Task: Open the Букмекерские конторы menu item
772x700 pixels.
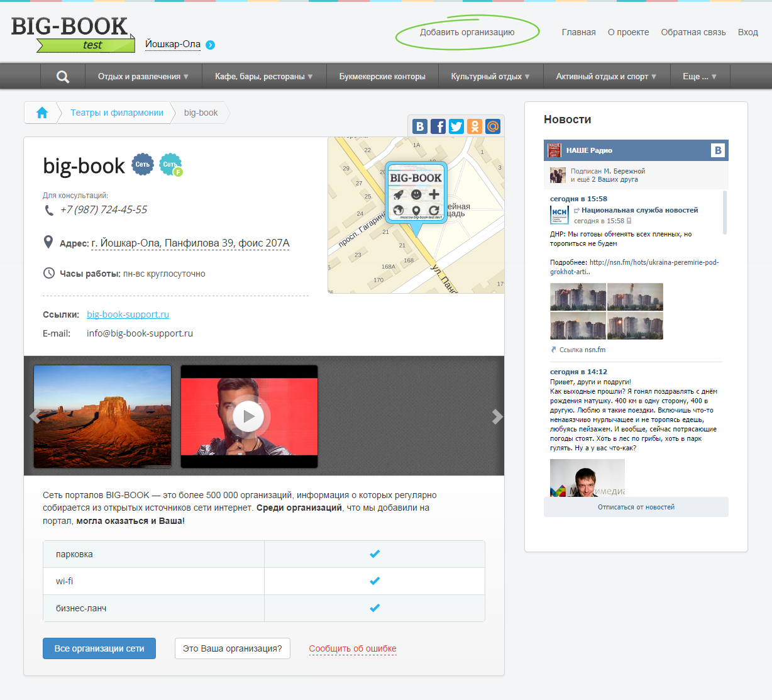Action: [x=382, y=77]
